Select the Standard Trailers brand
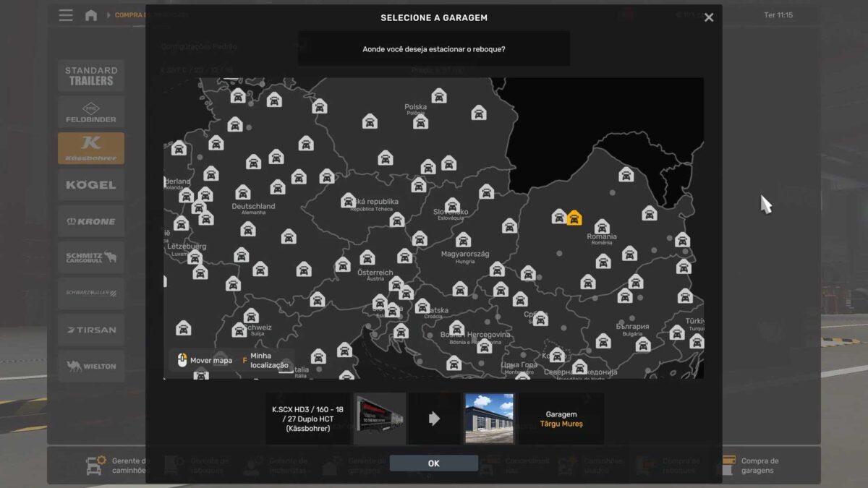 (91, 76)
